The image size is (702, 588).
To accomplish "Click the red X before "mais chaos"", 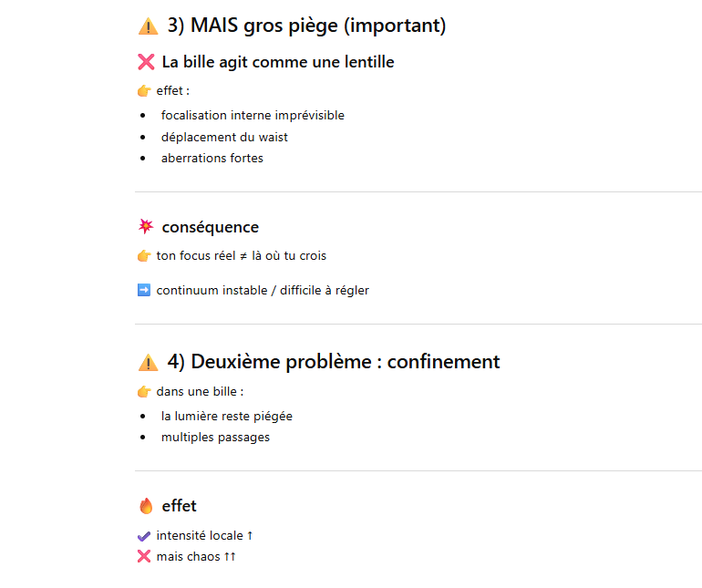I will [x=144, y=556].
